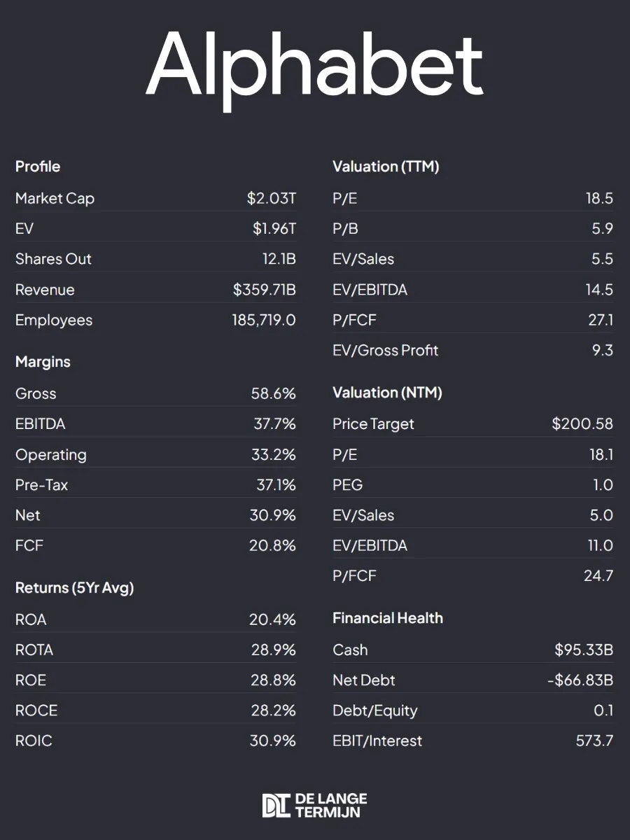The width and height of the screenshot is (630, 840).
Task: Click the PEG row label
Action: click(x=348, y=485)
